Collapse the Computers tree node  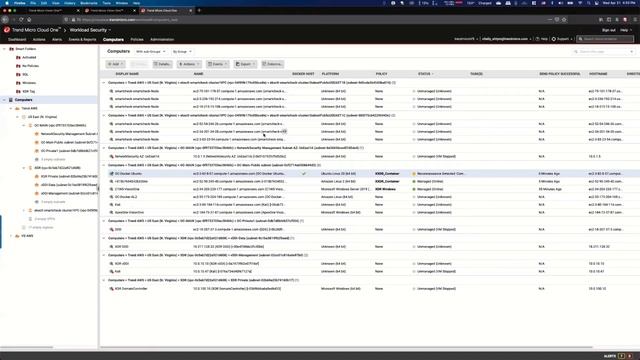[x=4, y=100]
